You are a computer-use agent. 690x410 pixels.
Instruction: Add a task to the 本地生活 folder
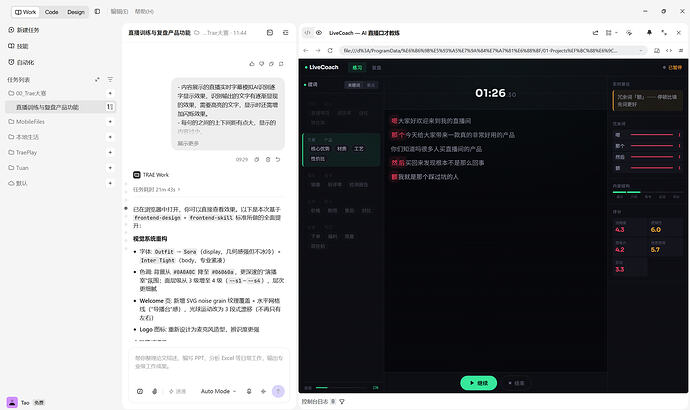tap(110, 137)
